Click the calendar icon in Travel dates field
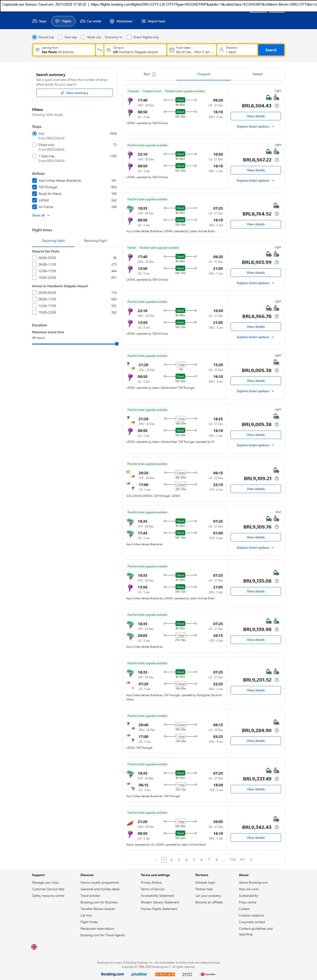 (172, 50)
